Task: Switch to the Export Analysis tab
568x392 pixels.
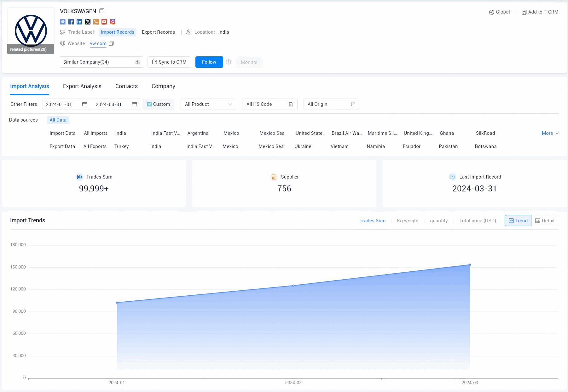Action: 82,86
